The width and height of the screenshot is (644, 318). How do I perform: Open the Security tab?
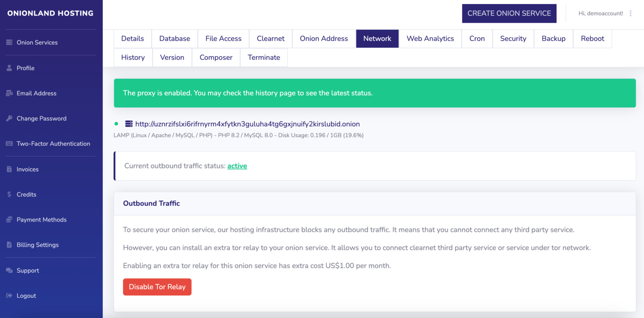click(x=513, y=38)
